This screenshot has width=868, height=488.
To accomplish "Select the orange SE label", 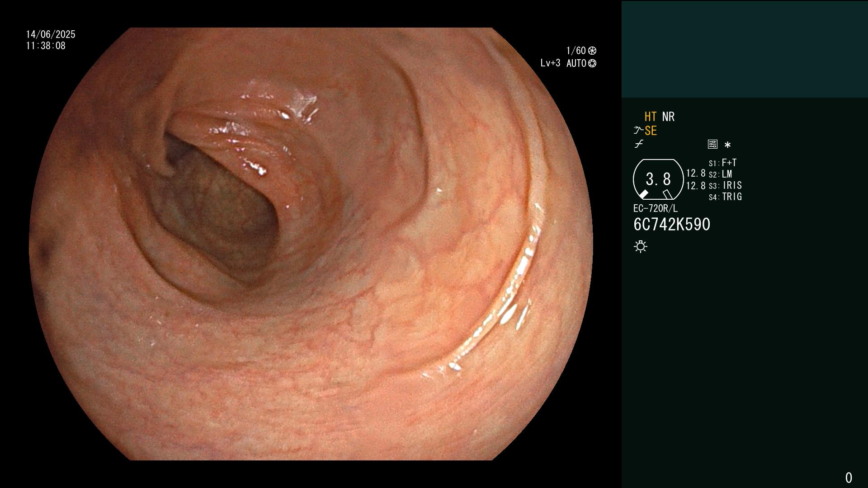I will pos(651,131).
